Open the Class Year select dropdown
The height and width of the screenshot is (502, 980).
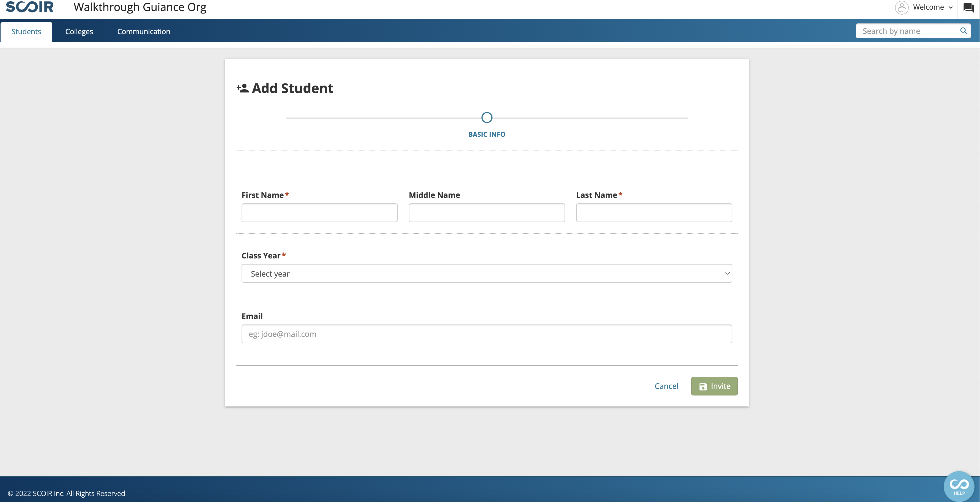(x=487, y=273)
